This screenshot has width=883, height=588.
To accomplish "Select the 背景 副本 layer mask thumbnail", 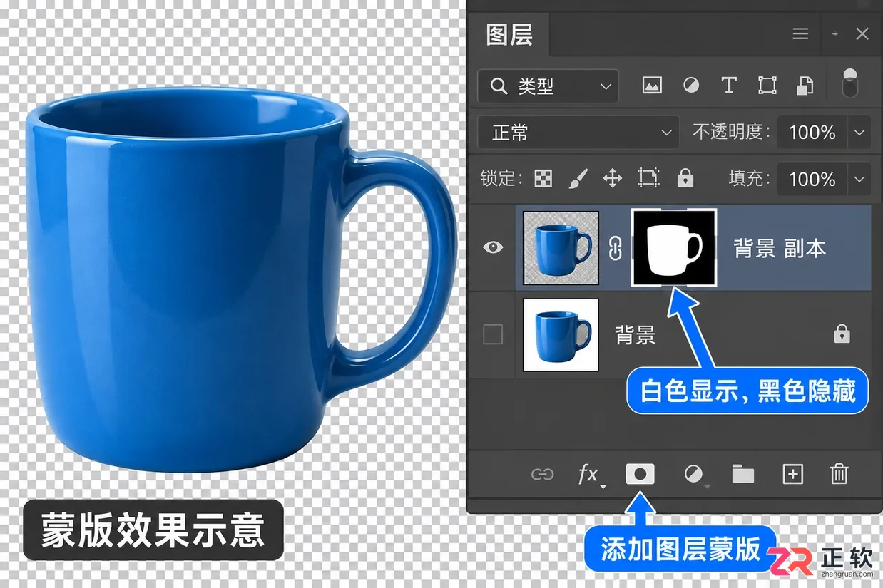I will [674, 248].
